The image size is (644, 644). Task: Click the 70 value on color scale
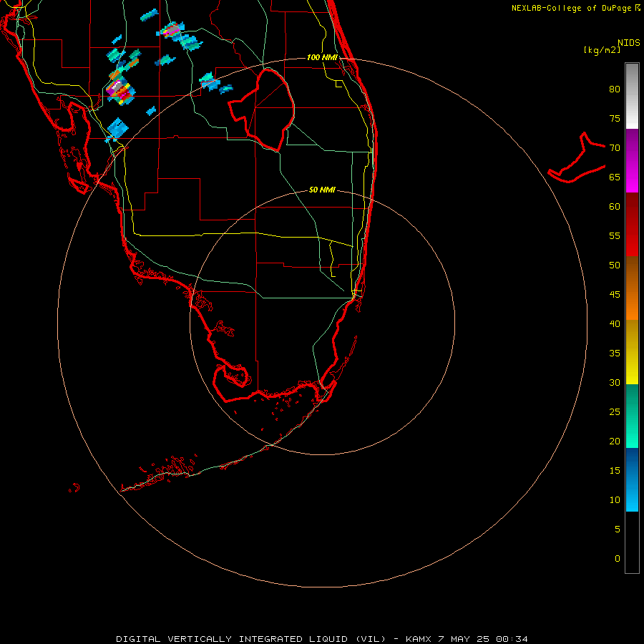(615, 148)
